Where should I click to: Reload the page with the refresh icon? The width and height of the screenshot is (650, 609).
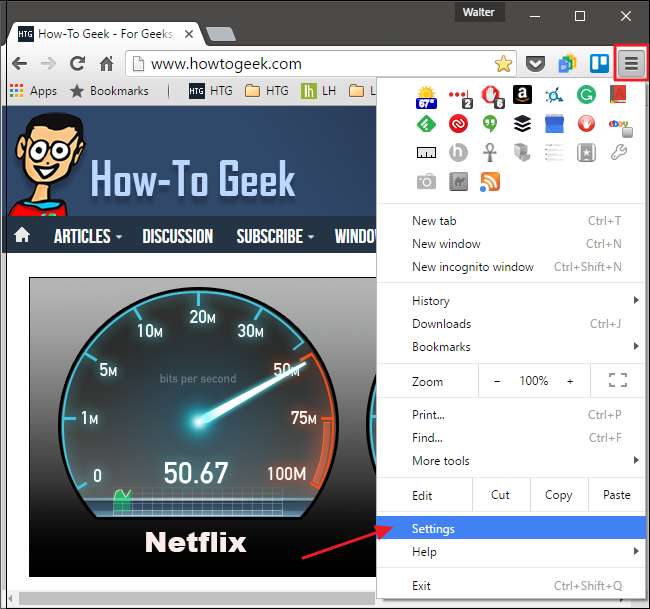[78, 63]
